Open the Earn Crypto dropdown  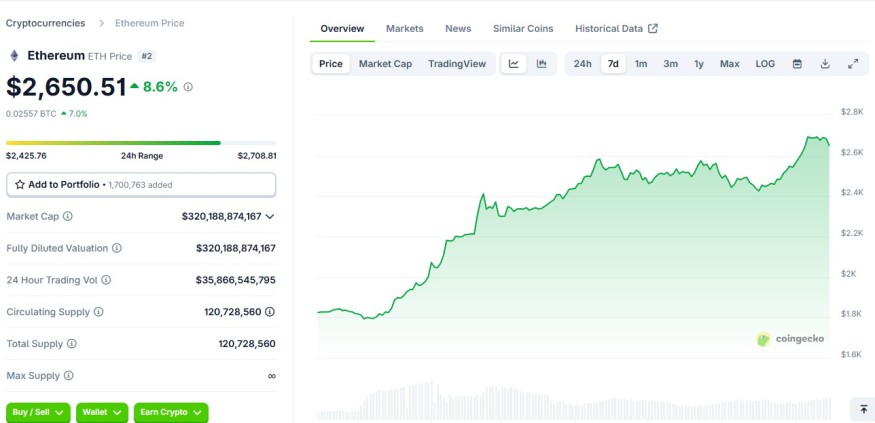coord(171,412)
